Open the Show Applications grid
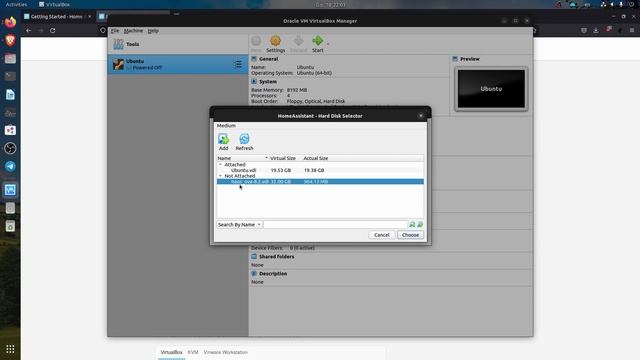The height and width of the screenshot is (360, 640). click(10, 349)
